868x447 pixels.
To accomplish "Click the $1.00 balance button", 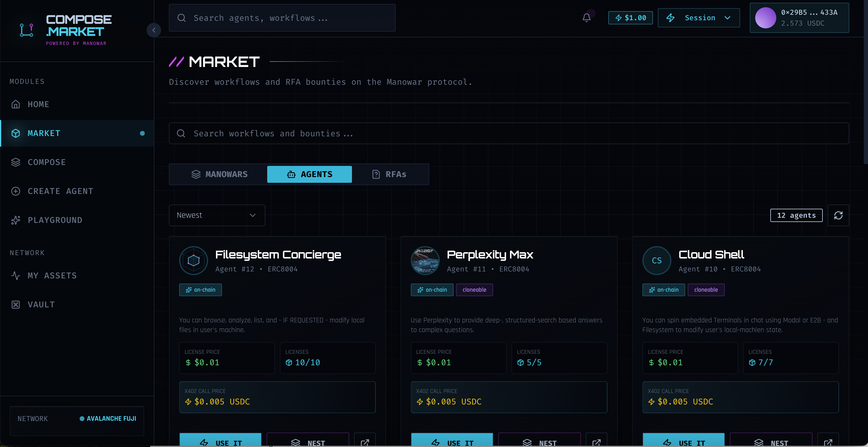I will pyautogui.click(x=630, y=18).
